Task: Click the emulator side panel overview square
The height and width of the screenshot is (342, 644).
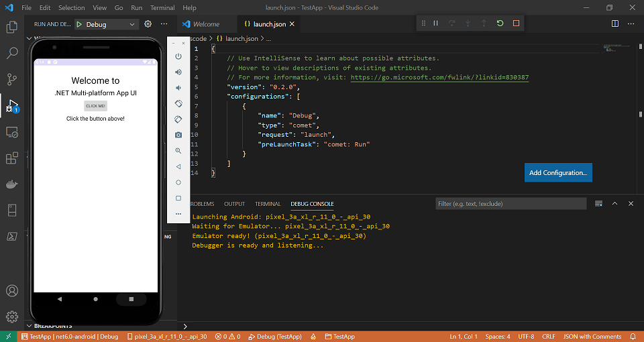Action: pyautogui.click(x=178, y=198)
